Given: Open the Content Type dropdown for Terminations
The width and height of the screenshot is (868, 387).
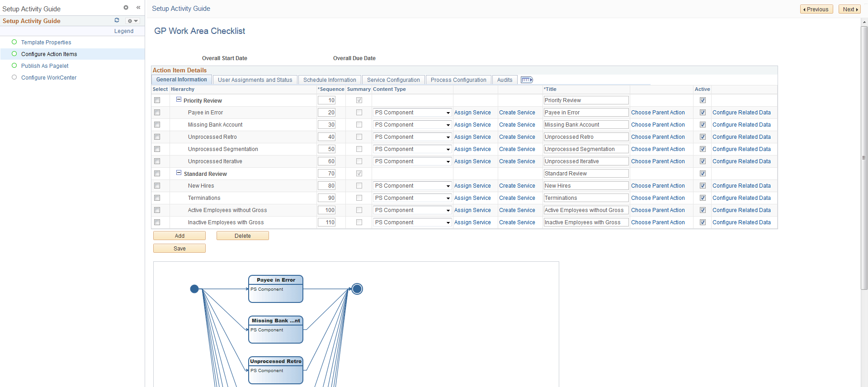Looking at the screenshot, I should [x=412, y=198].
